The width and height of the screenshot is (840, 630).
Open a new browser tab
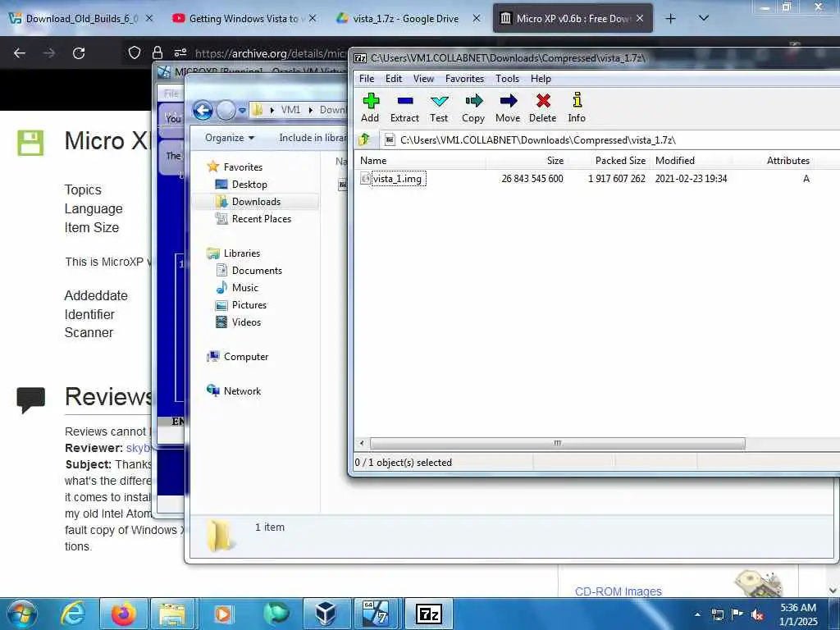click(670, 19)
